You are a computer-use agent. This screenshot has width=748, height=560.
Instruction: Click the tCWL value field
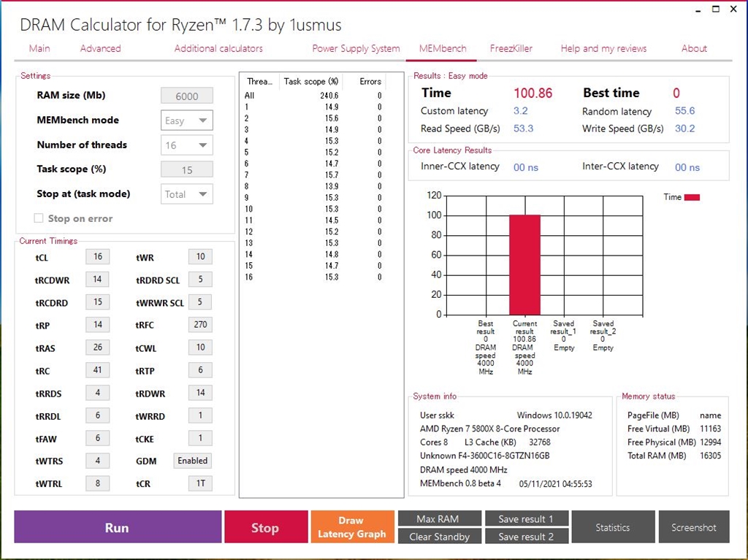(x=200, y=348)
